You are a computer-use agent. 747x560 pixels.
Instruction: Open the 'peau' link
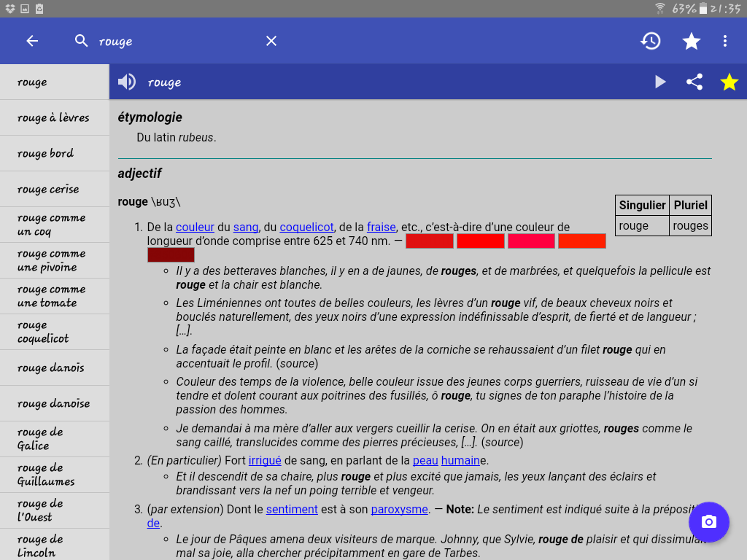click(x=425, y=461)
